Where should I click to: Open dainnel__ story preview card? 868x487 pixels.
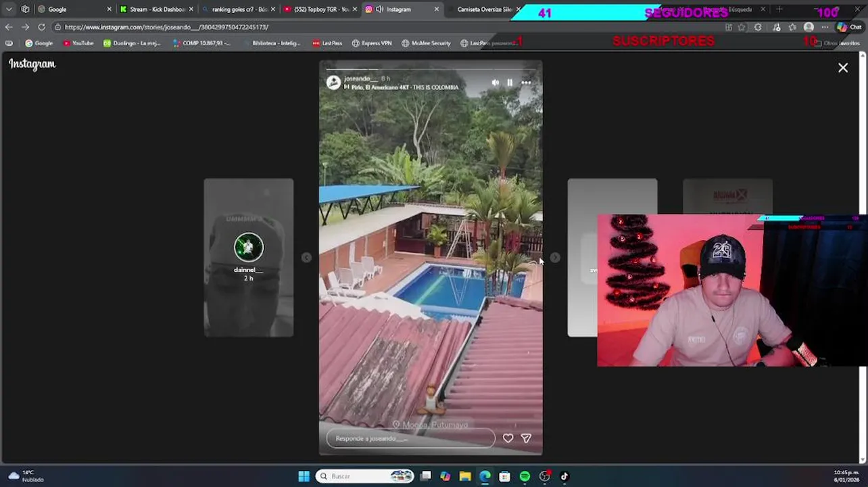(x=249, y=258)
